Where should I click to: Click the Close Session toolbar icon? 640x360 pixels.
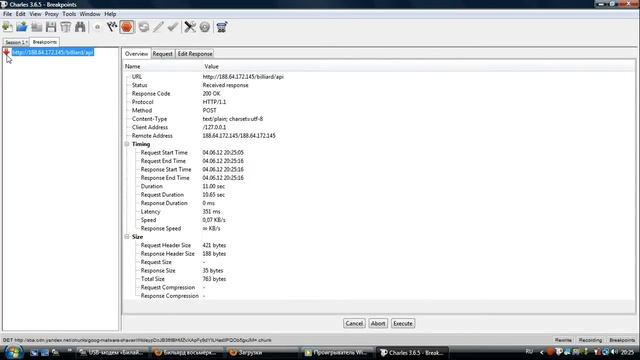coord(36,27)
